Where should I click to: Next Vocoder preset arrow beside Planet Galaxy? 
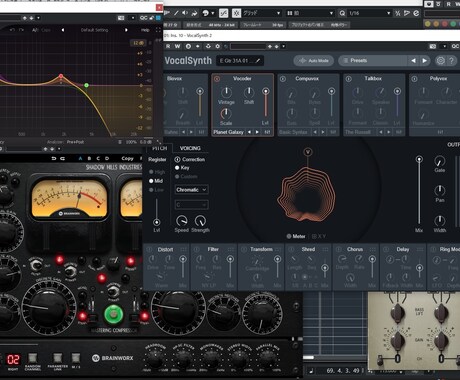(257, 132)
